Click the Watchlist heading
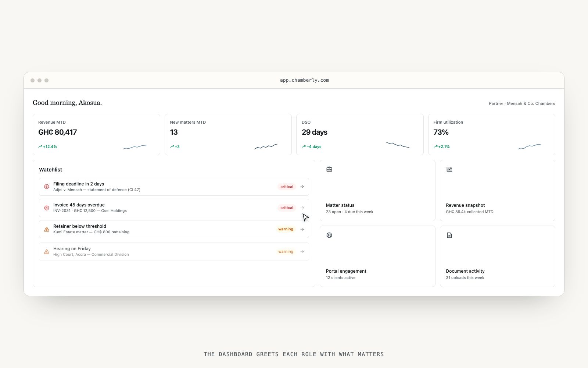 51,170
